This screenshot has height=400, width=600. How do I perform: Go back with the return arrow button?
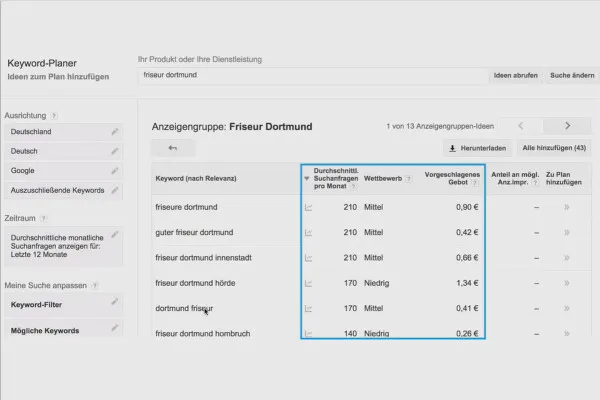[x=173, y=148]
